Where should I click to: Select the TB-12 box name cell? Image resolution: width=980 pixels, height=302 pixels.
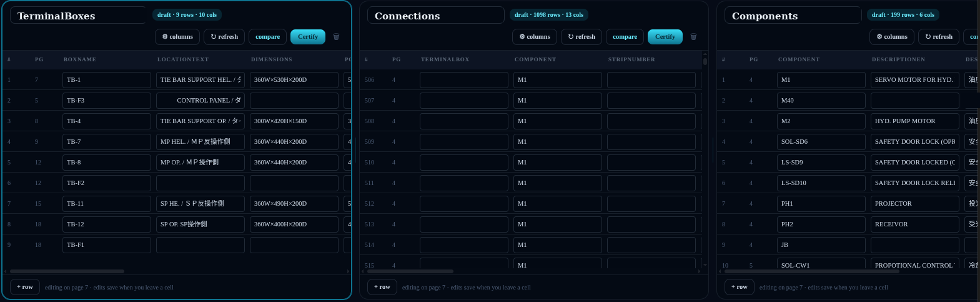pyautogui.click(x=107, y=224)
